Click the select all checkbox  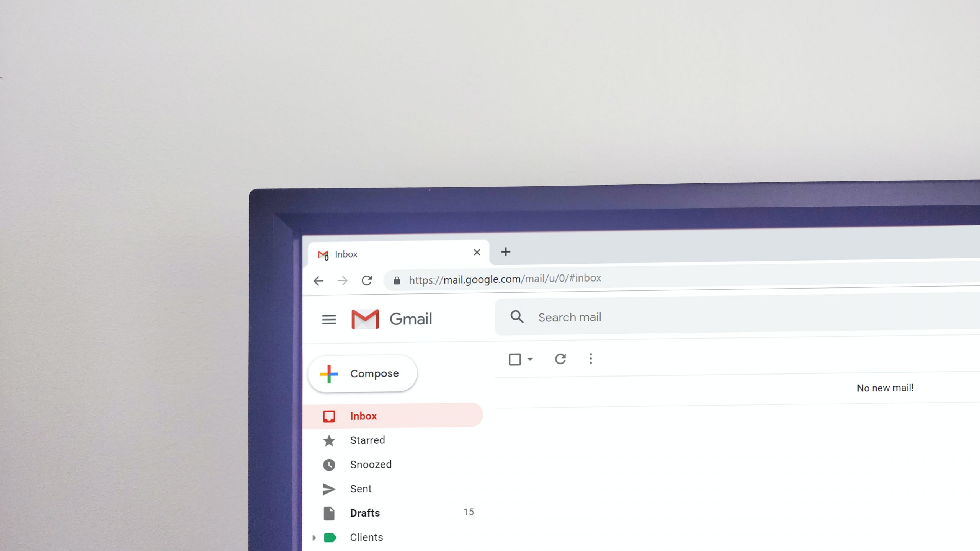[515, 359]
